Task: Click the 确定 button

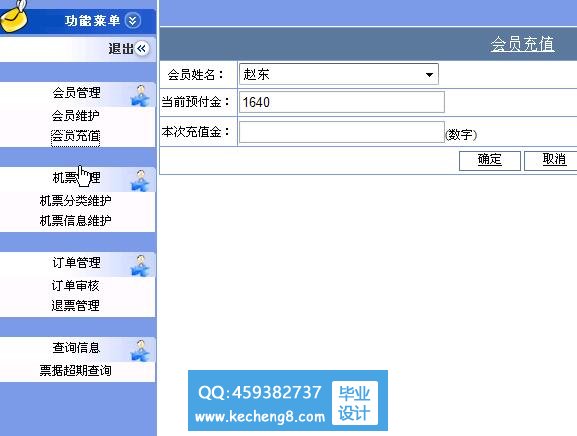Action: [490, 161]
